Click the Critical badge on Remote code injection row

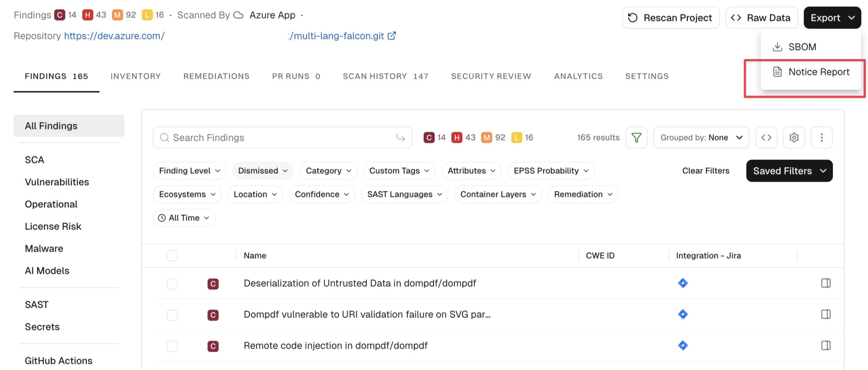coord(213,346)
